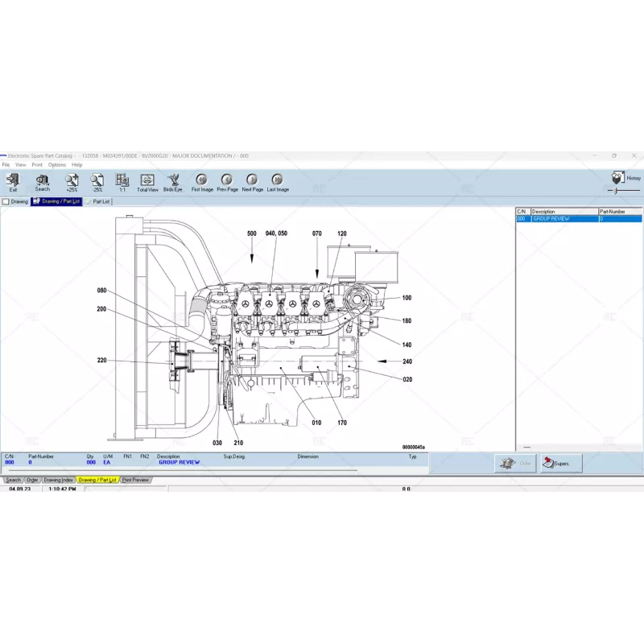Zoom out with the -25% icon
Screen dimensions: 644x644
[97, 181]
